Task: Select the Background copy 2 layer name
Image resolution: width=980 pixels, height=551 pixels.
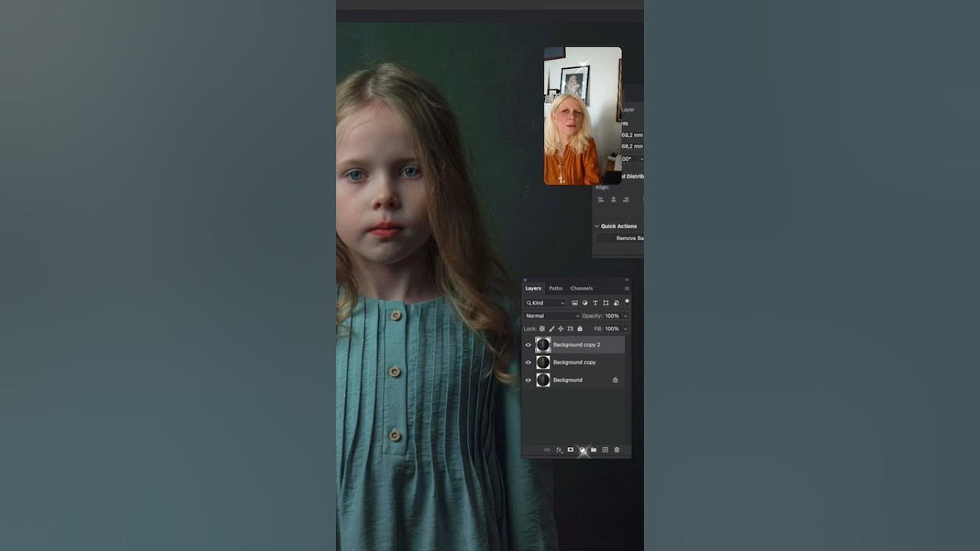Action: tap(577, 345)
